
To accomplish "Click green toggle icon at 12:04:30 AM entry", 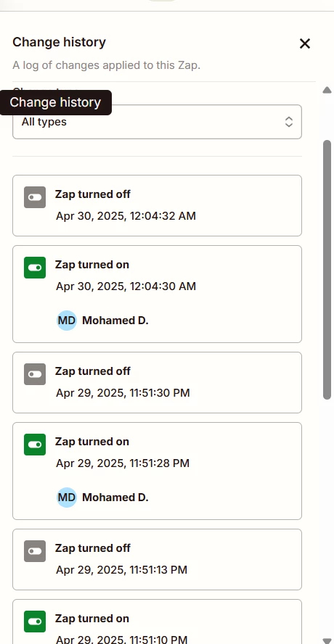I will tap(35, 268).
